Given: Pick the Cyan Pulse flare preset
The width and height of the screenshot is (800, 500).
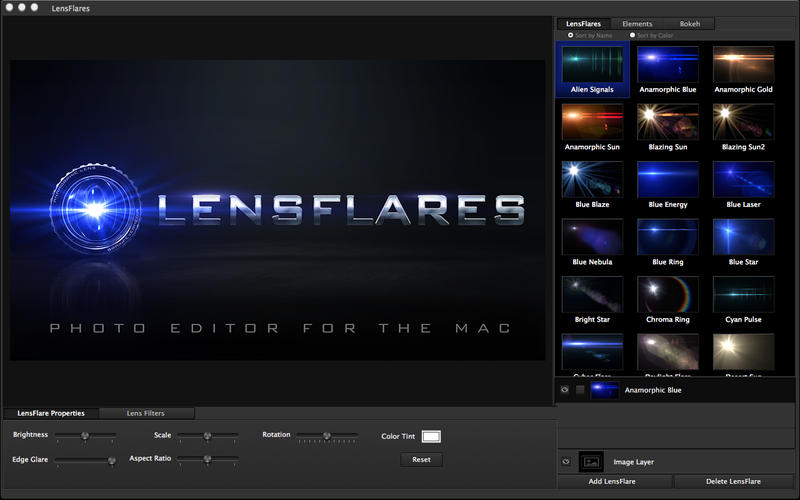Looking at the screenshot, I should tap(743, 294).
